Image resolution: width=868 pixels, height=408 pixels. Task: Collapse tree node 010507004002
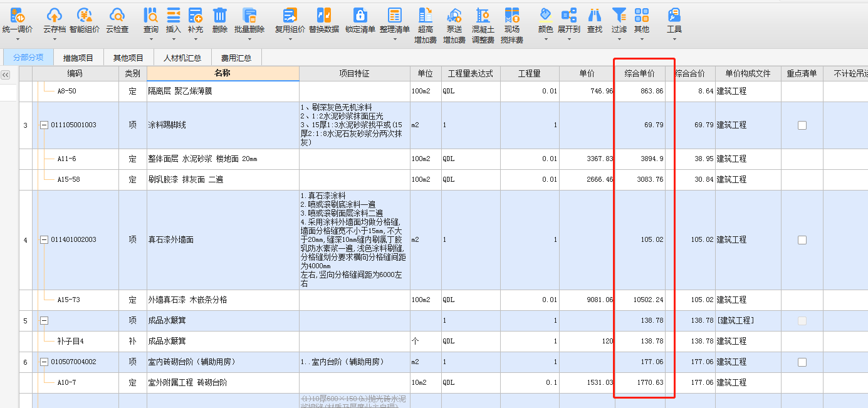(44, 362)
